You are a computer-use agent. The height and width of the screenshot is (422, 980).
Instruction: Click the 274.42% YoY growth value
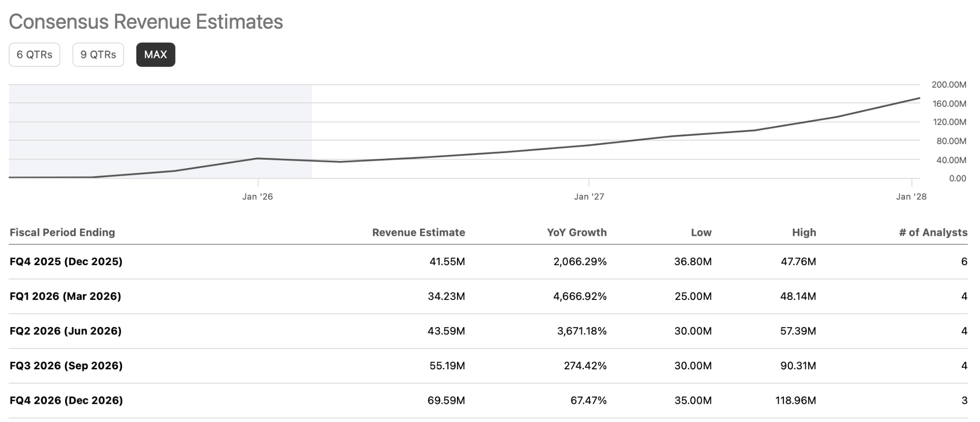585,366
